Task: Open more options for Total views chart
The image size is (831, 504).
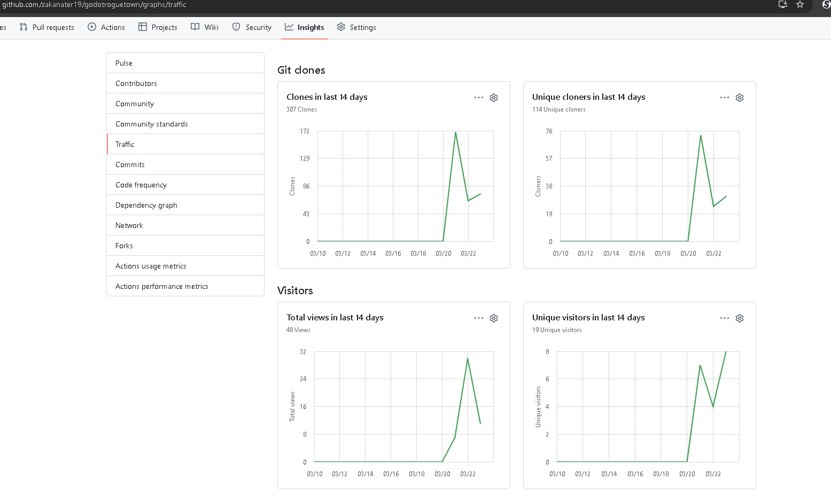Action: point(479,318)
